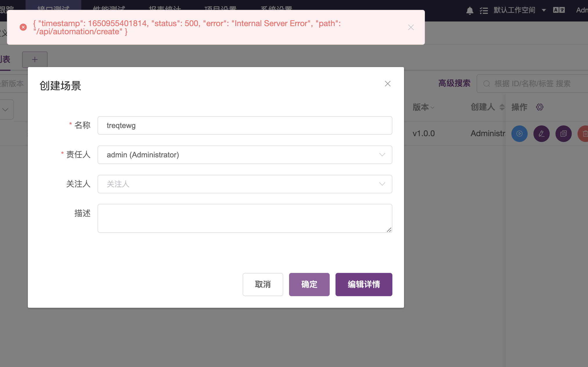Click search magnifier in search box

[486, 84]
